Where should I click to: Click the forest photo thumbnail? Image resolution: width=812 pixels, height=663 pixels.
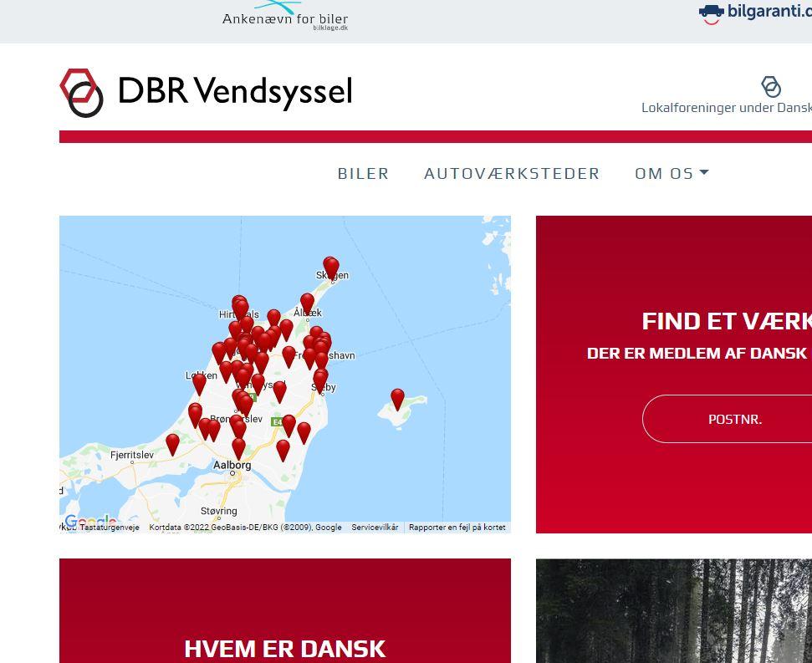[x=674, y=610]
